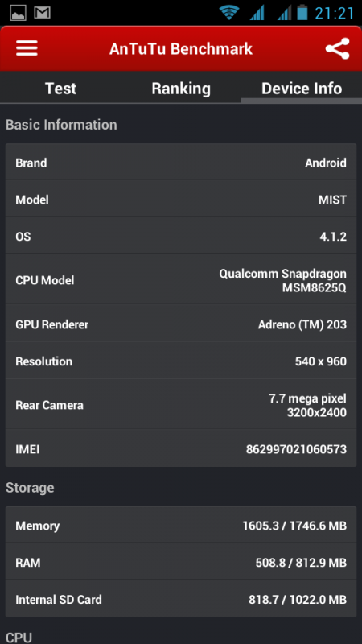Select the Device Info tab
The image size is (362, 644).
pyautogui.click(x=302, y=89)
